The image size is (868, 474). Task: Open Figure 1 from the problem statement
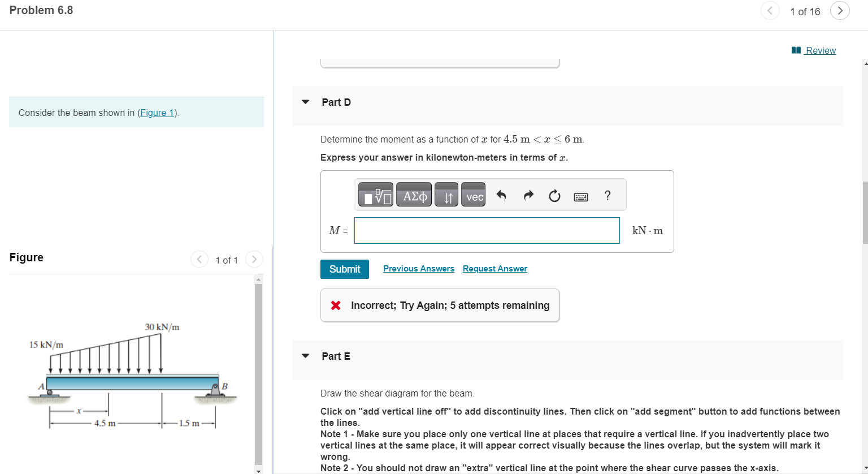tap(157, 113)
